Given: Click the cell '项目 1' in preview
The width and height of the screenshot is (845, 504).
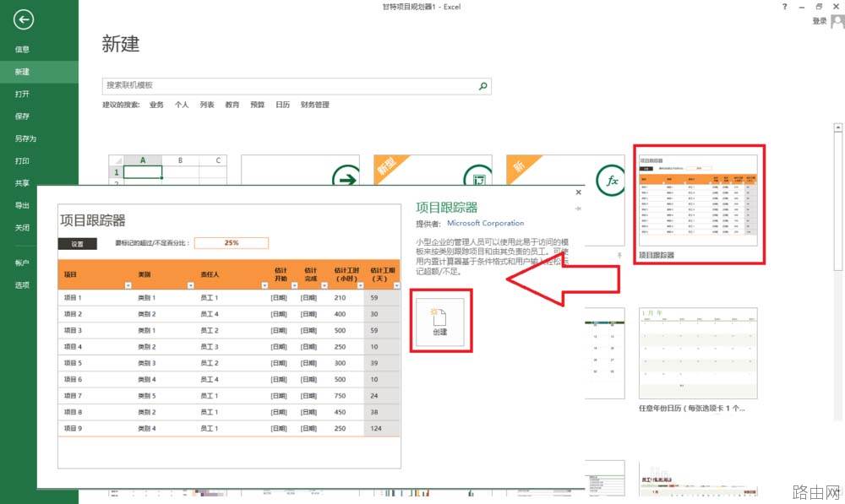Looking at the screenshot, I should [73, 298].
